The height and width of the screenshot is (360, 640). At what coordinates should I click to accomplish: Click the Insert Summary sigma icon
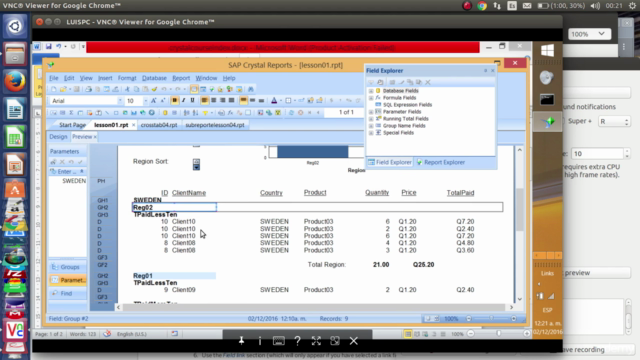click(x=71, y=113)
